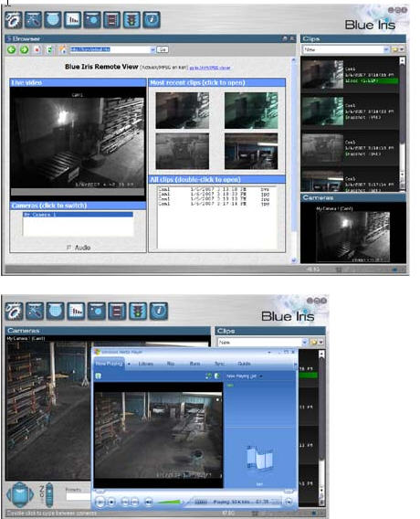The image size is (420, 519).
Task: Go to Browser home page icon
Action: pyautogui.click(x=62, y=49)
